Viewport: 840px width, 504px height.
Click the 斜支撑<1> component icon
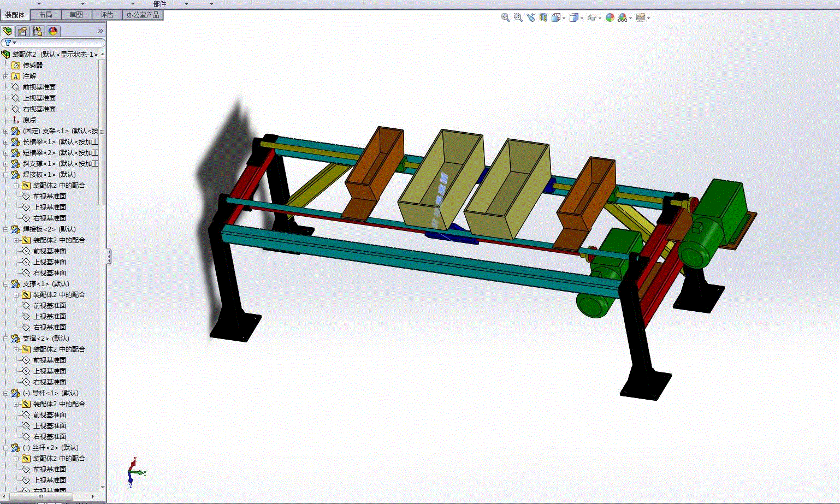(x=16, y=164)
